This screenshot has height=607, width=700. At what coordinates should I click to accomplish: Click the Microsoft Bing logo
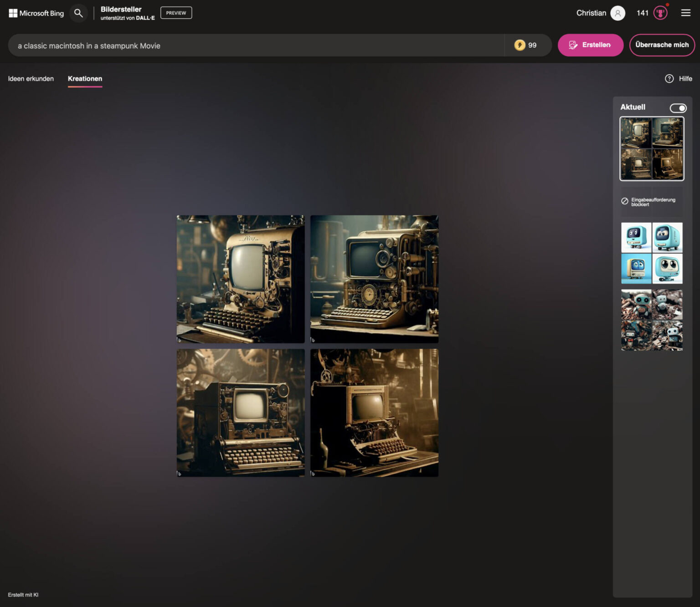pos(36,13)
